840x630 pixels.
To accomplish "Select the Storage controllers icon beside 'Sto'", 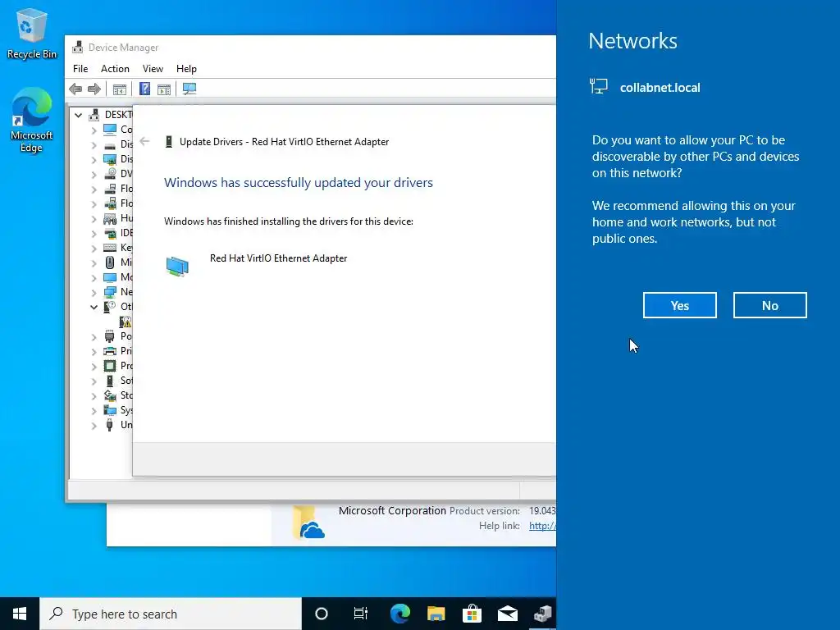I will click(110, 395).
